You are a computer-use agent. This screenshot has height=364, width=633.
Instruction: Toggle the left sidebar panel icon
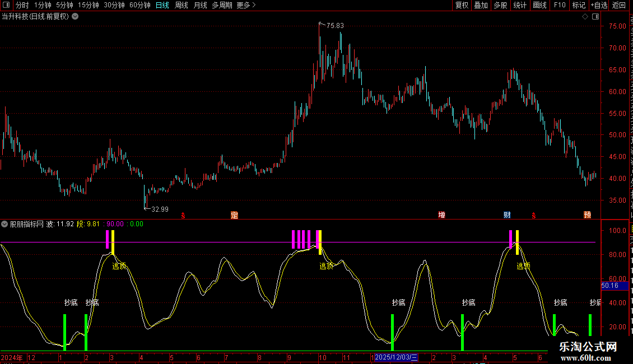(x=6, y=5)
